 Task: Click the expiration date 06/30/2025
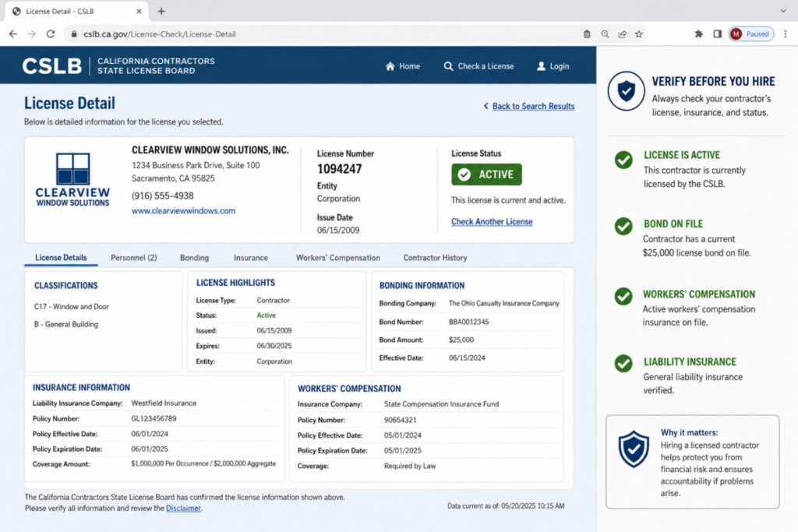[x=274, y=346]
